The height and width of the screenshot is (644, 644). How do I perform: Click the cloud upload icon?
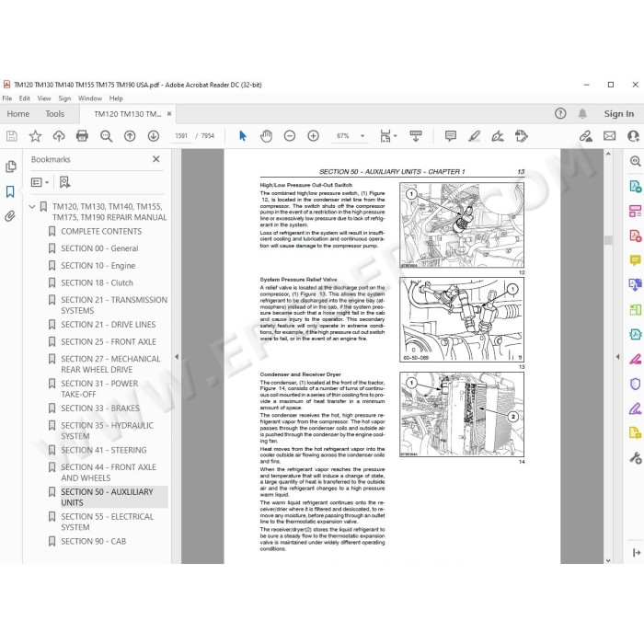(x=59, y=136)
